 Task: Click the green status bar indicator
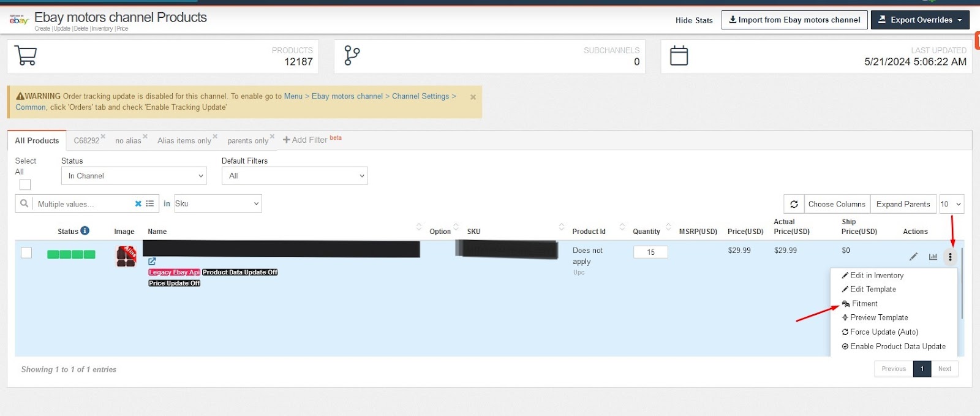coord(71,254)
